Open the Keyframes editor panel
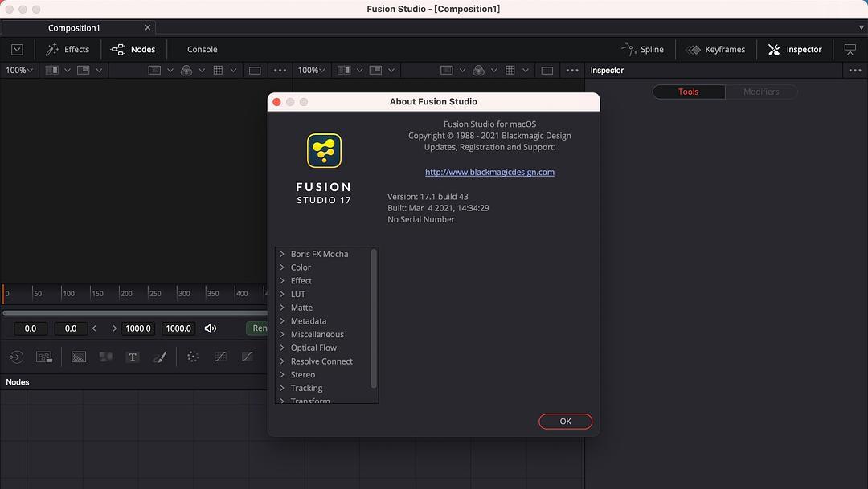This screenshot has width=868, height=489. tap(715, 50)
